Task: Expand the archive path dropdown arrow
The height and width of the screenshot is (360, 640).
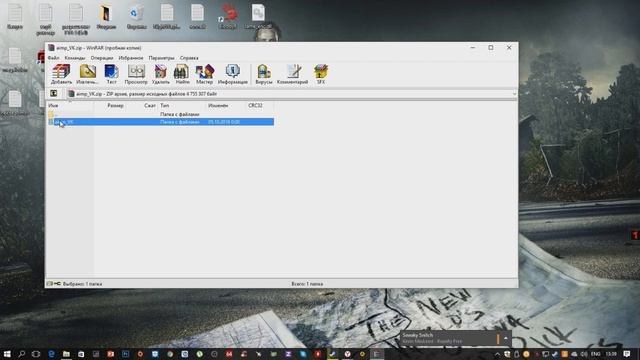Action: 514,94
